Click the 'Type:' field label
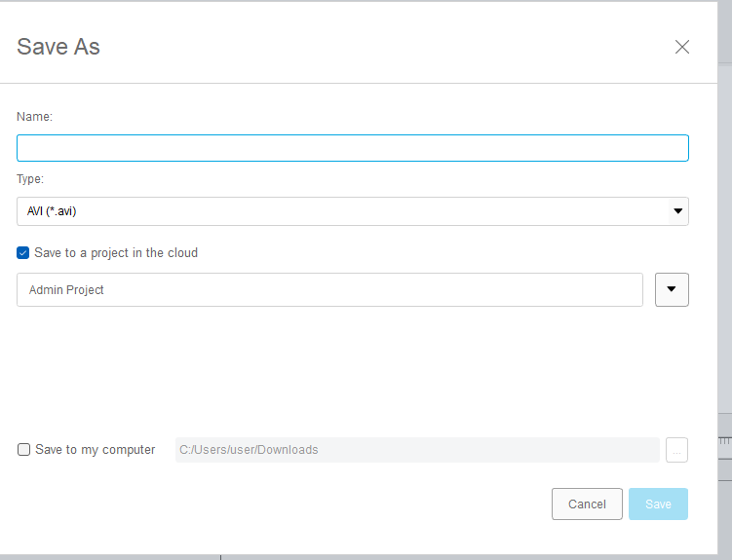The image size is (732, 560). click(30, 179)
